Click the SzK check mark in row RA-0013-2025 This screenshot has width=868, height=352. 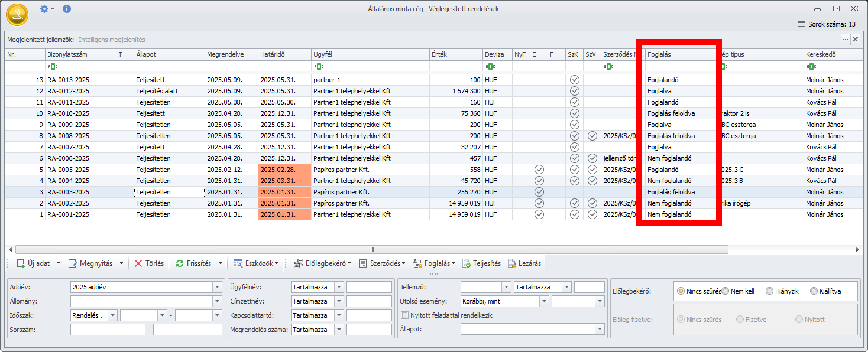pos(574,80)
